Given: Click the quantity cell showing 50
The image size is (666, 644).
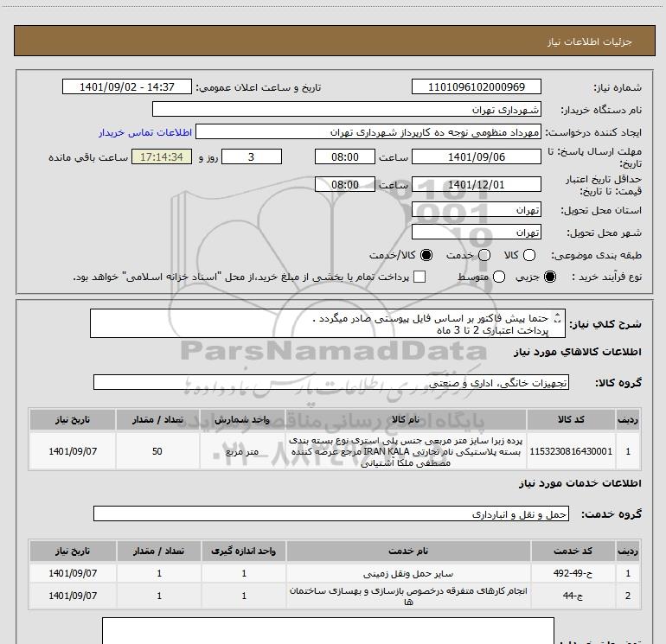Looking at the screenshot, I should click(x=157, y=451).
